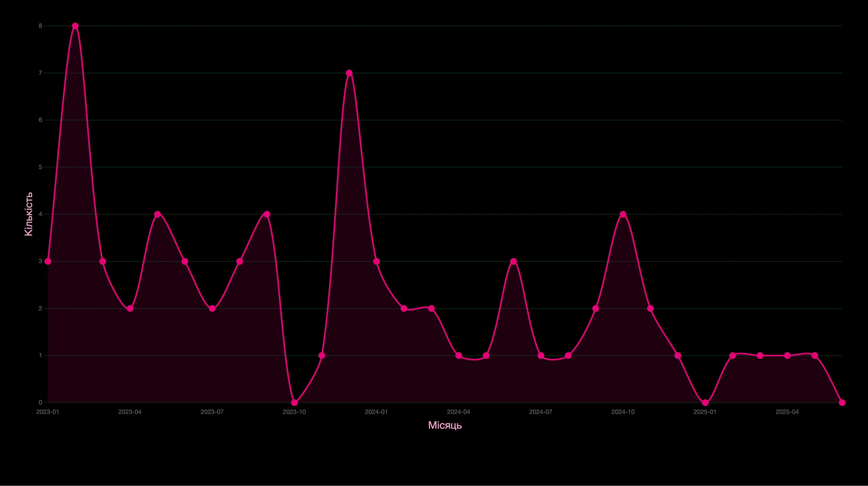Click the x-axis label 2023-04
This screenshot has width=868, height=486.
pyautogui.click(x=130, y=412)
